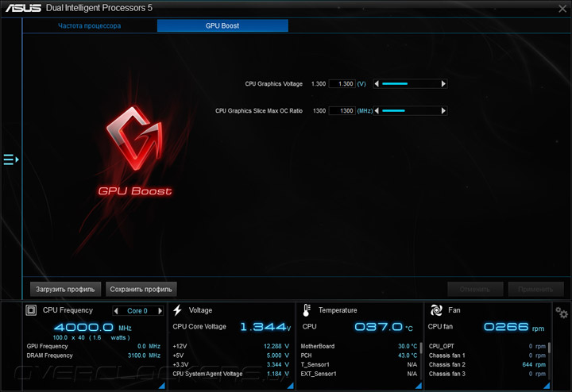Click the CPU Graphics Slice Max OC Ratio label
This screenshot has height=392, width=572.
click(x=259, y=111)
